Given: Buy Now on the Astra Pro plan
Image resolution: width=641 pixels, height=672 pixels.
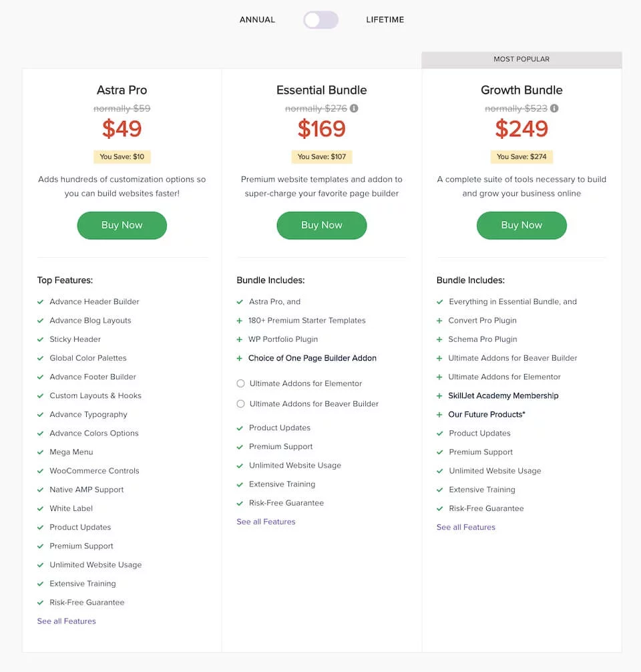Looking at the screenshot, I should (122, 225).
